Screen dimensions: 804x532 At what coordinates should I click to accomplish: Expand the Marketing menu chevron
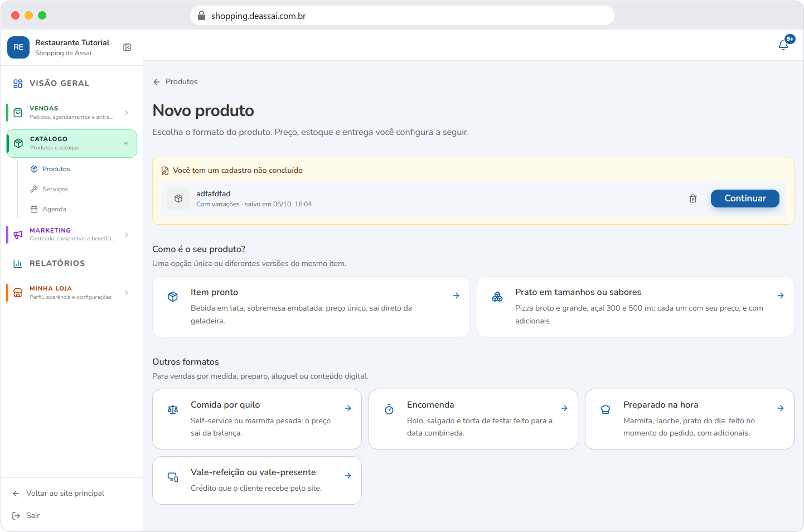pos(127,235)
